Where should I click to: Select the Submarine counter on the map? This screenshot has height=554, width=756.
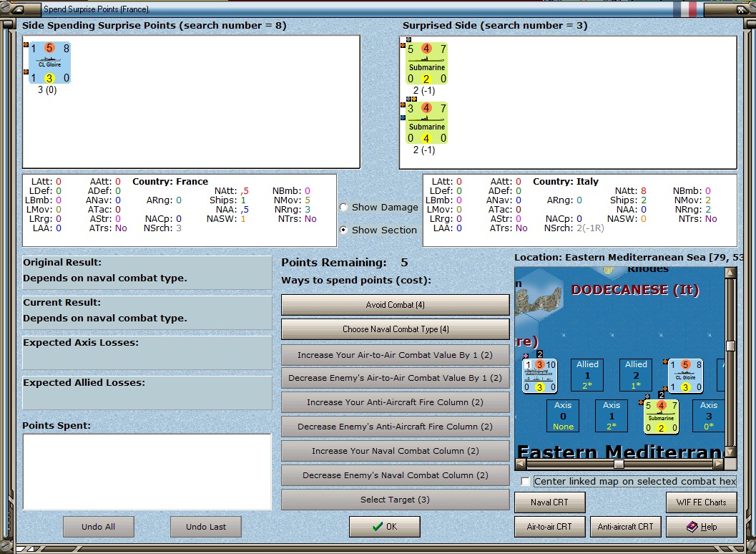661,417
